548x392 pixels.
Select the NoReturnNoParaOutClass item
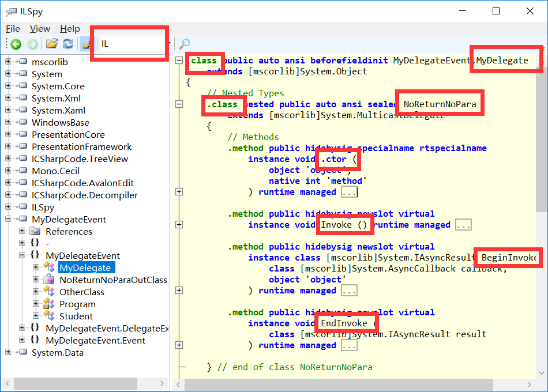(x=113, y=280)
